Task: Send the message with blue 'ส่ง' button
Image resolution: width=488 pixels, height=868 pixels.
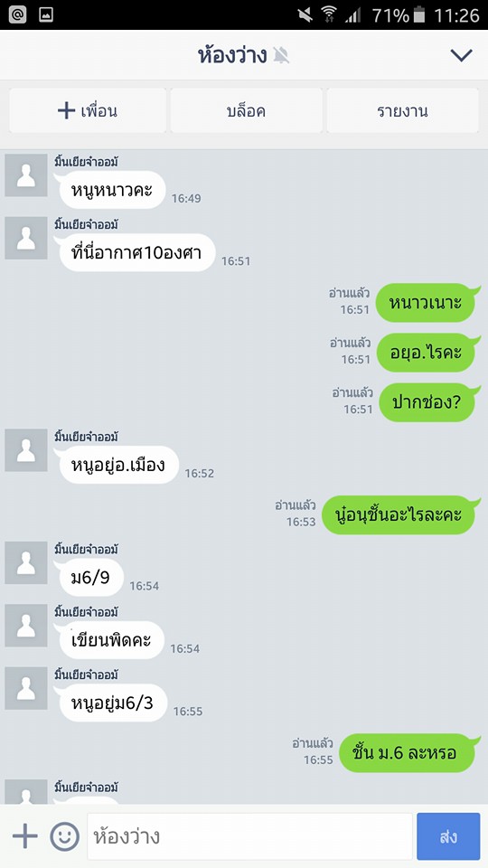Action: pyautogui.click(x=448, y=836)
